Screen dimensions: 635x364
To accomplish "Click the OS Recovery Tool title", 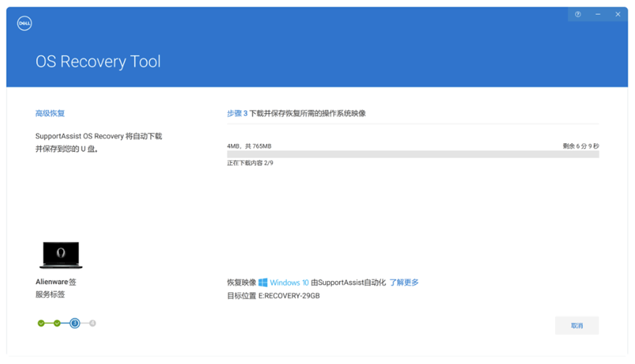I will (98, 62).
